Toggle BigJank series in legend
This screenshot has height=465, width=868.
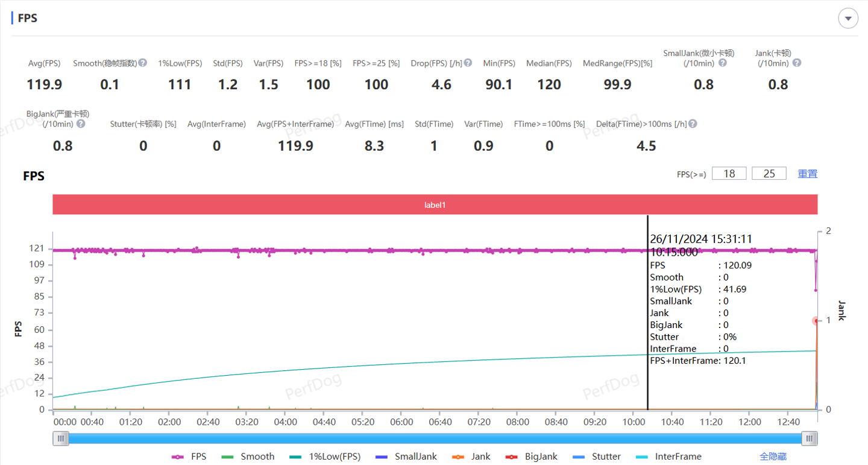coord(532,457)
